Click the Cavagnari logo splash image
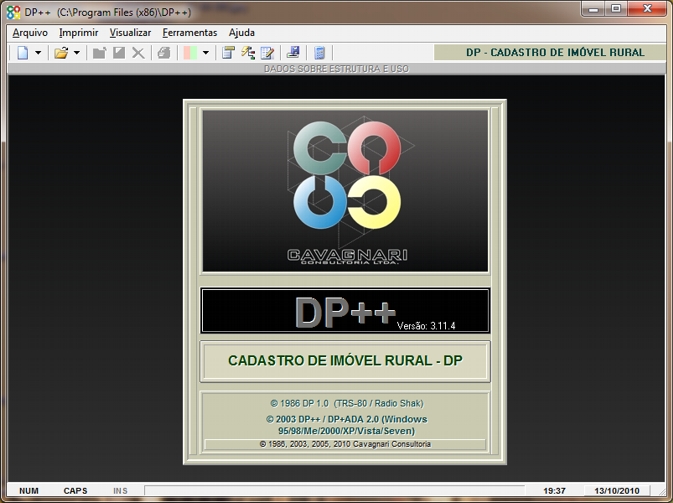The height and width of the screenshot is (503, 673). pyautogui.click(x=345, y=191)
